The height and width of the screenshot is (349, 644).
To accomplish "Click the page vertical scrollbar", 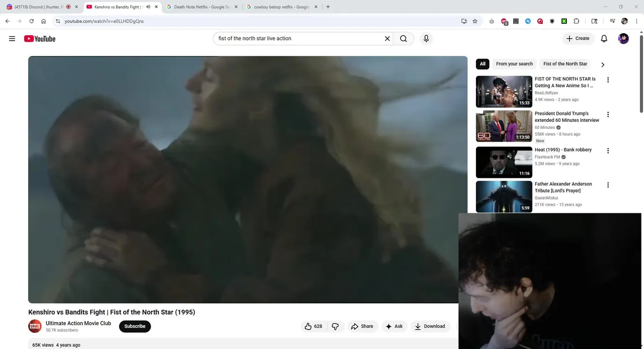I will (x=642, y=75).
